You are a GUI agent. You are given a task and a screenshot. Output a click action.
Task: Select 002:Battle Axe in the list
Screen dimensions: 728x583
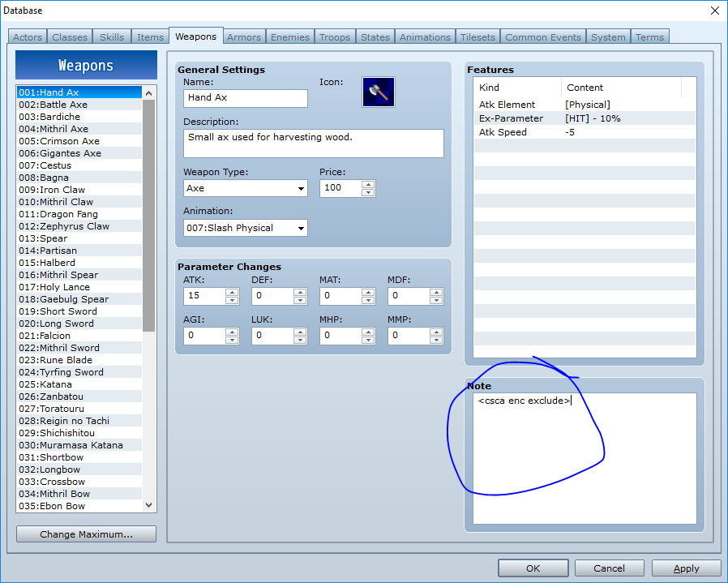[x=79, y=105]
